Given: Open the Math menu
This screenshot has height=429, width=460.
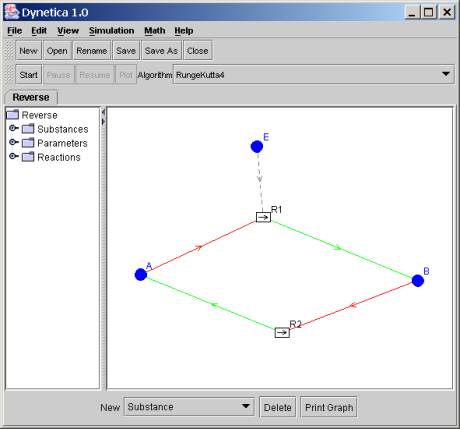Looking at the screenshot, I should (155, 31).
